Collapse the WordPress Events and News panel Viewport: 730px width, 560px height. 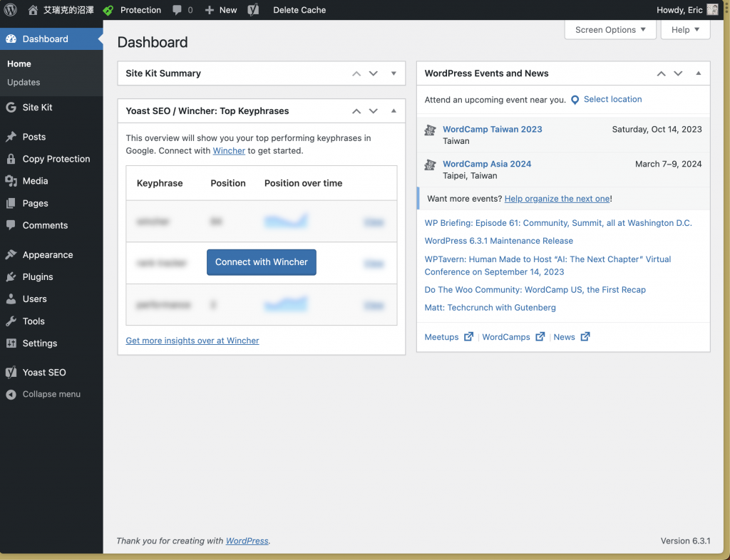[699, 73]
